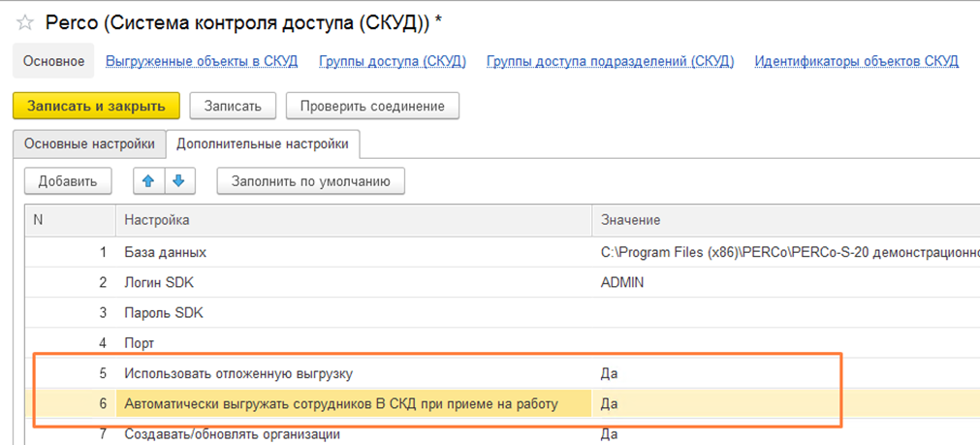Open 'Группы доступа (СКУД)' link

click(x=393, y=61)
